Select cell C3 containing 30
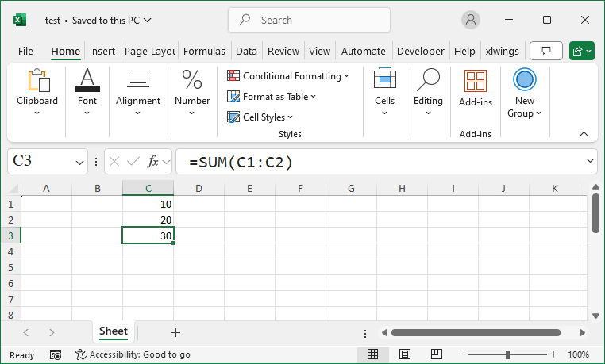This screenshot has width=605, height=364. click(148, 236)
